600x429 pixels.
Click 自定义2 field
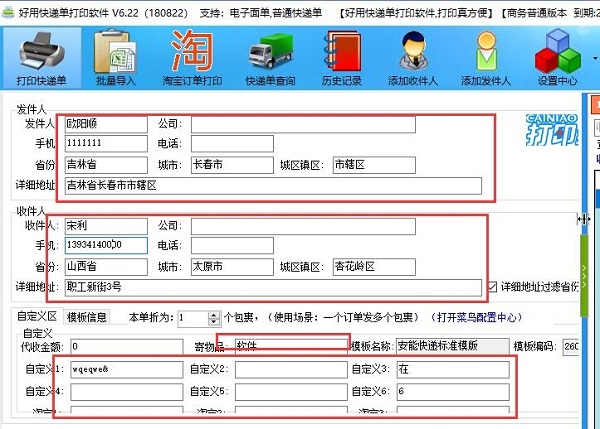(291, 370)
